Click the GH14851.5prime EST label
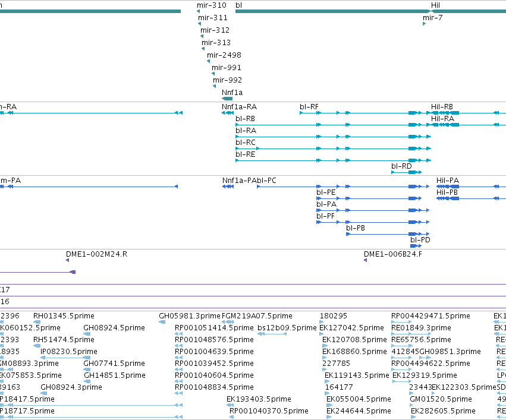The width and height of the screenshot is (506, 420). 115,375
